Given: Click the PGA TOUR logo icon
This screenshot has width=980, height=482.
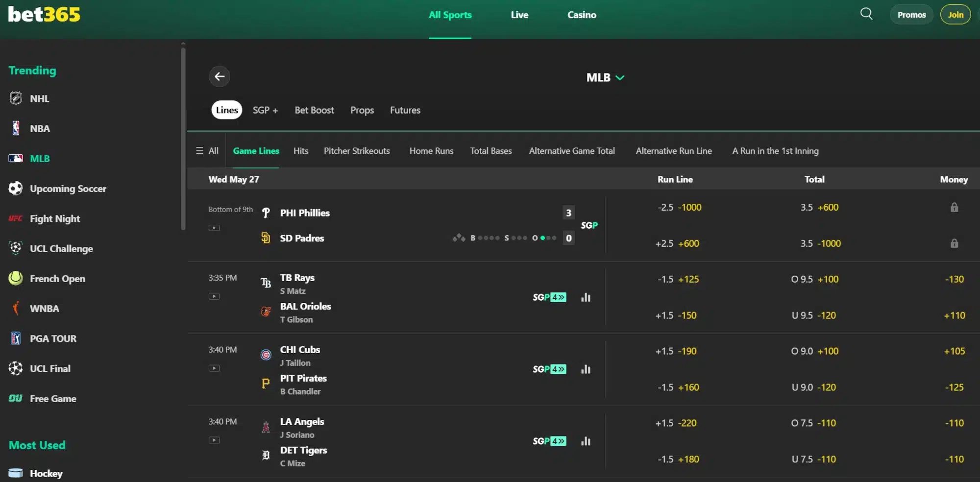Looking at the screenshot, I should 16,338.
